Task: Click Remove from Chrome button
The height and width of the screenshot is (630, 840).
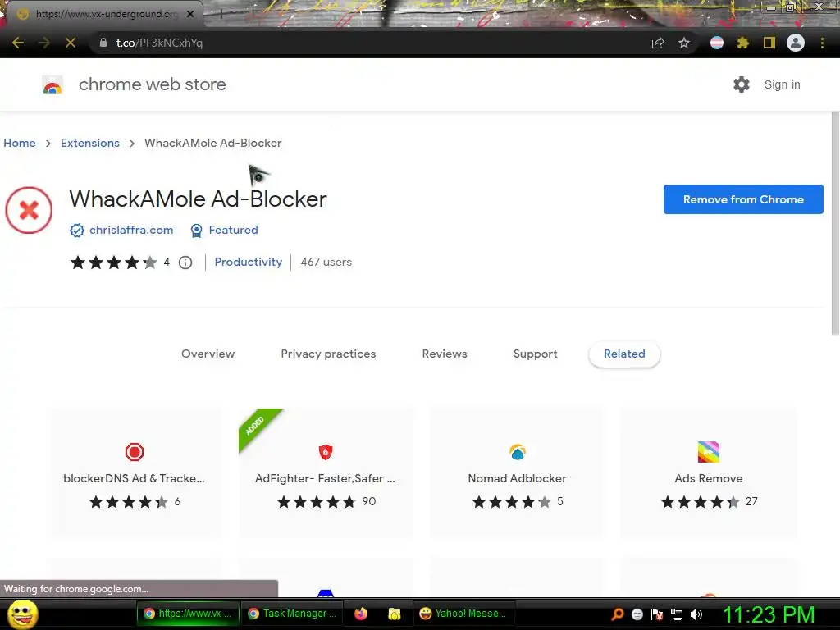Action: coord(743,199)
